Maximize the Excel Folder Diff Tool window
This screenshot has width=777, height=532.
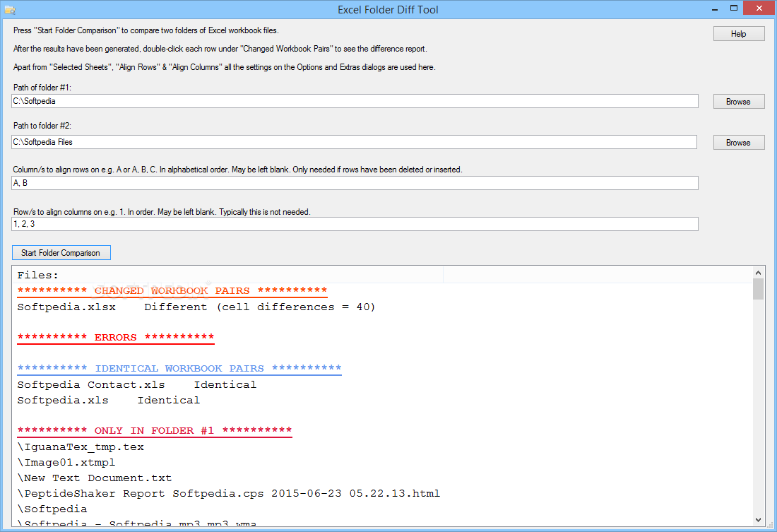(734, 8)
